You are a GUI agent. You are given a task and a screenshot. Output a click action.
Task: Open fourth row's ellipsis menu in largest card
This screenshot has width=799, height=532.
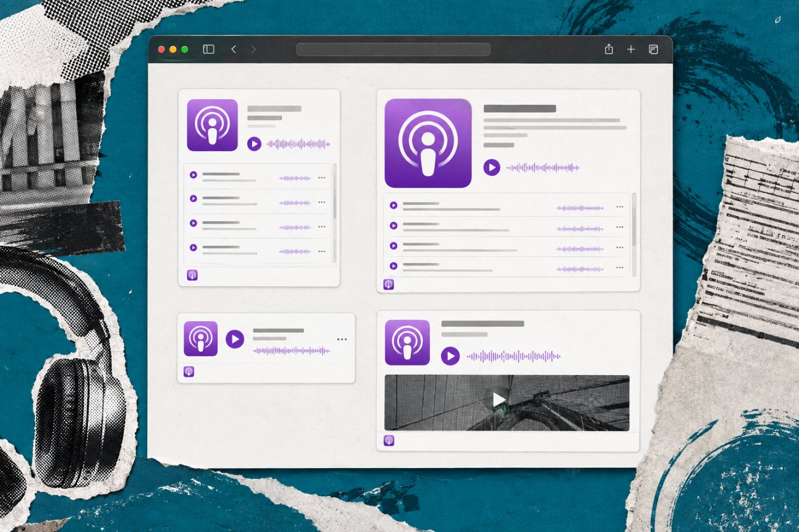[x=620, y=267]
